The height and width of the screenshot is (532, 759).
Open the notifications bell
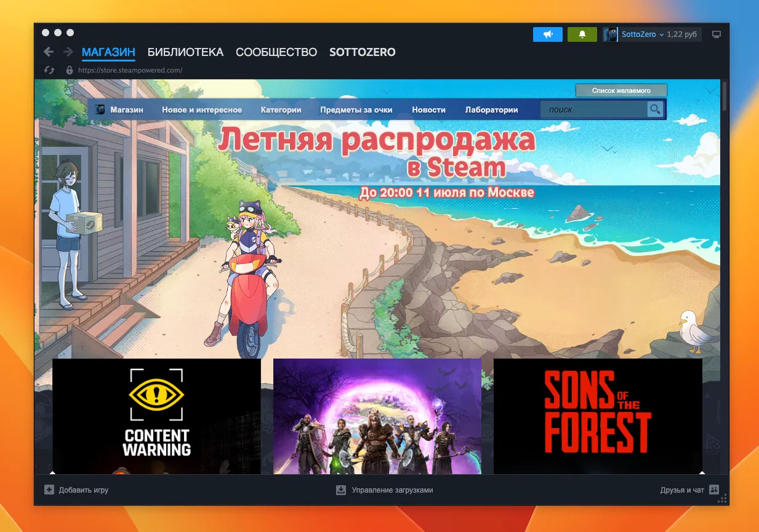(582, 34)
